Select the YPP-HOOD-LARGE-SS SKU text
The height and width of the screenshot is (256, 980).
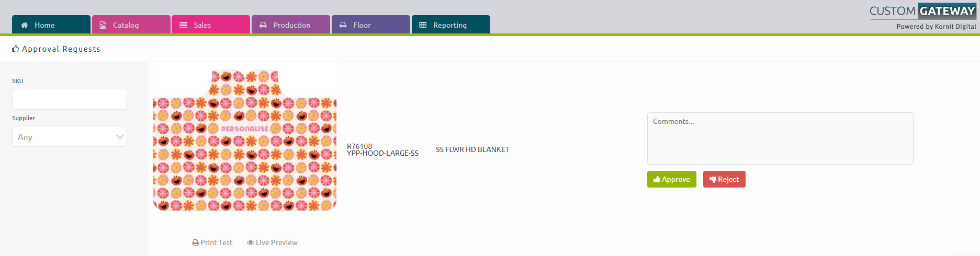pyautogui.click(x=382, y=153)
